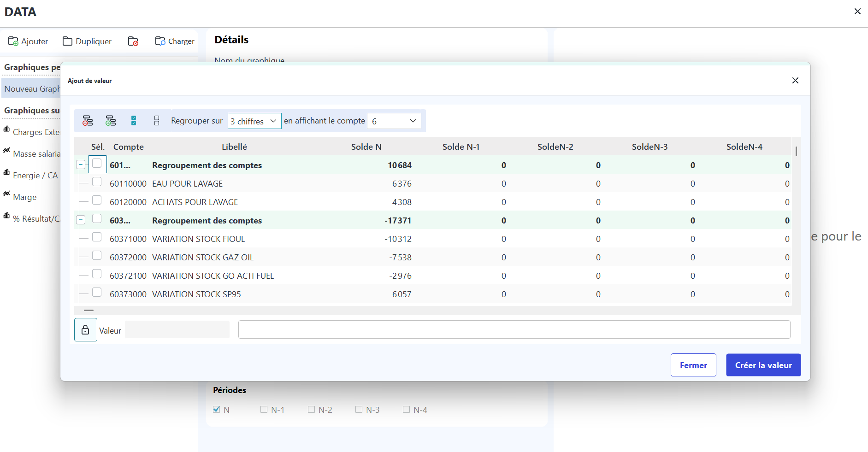Click the wide formula input field
Viewport: 868px width, 452px height.
tap(514, 330)
